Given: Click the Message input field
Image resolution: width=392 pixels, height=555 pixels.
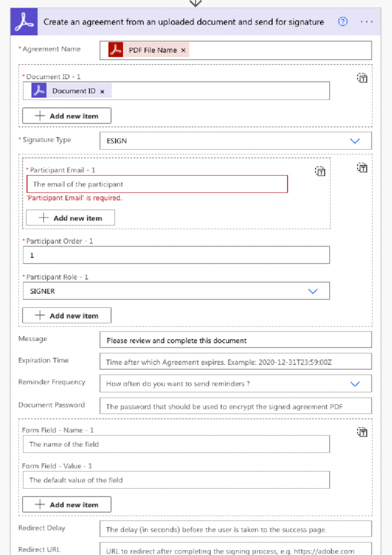Looking at the screenshot, I should point(236,340).
